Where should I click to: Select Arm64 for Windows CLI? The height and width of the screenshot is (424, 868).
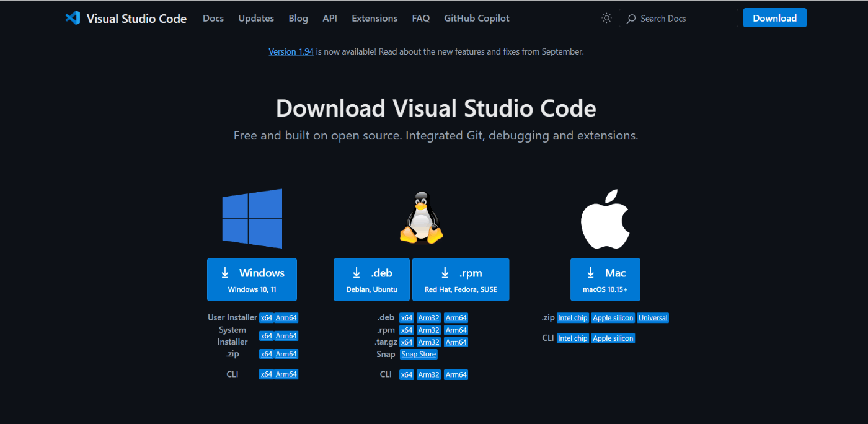(x=286, y=374)
